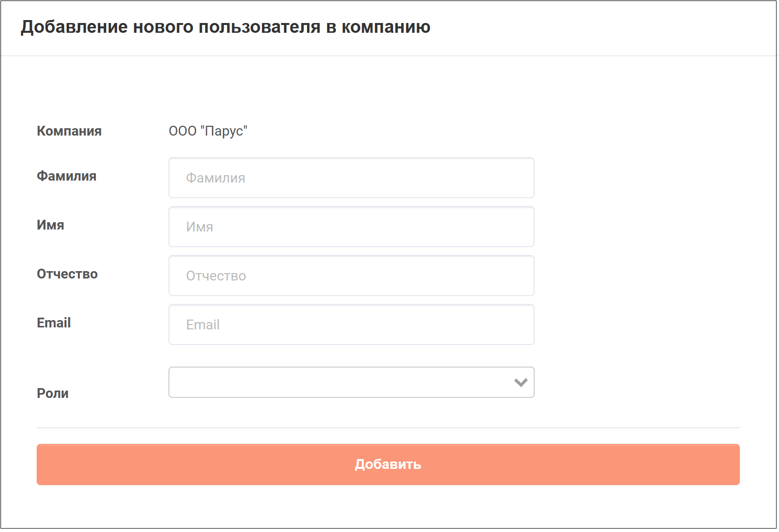The width and height of the screenshot is (779, 532).
Task: Select the Отчество input field
Action: (x=351, y=276)
